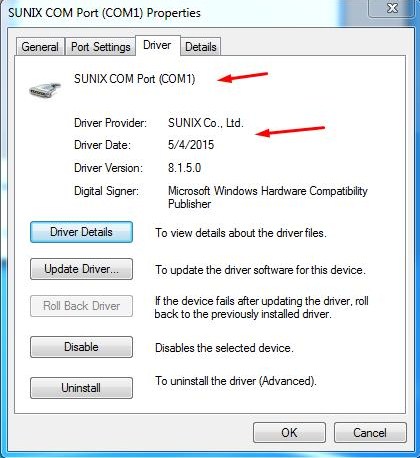Image resolution: width=420 pixels, height=458 pixels.
Task: Go to the Details tab
Action: point(201,47)
